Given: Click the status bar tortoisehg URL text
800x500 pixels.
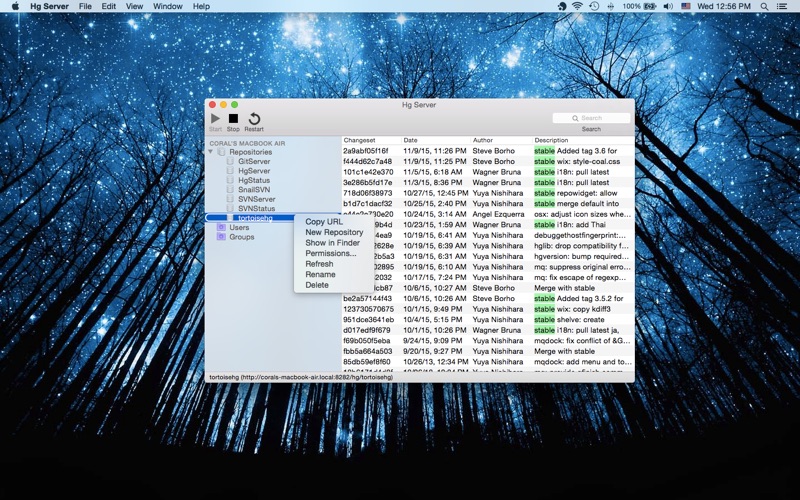Looking at the screenshot, I should (301, 377).
